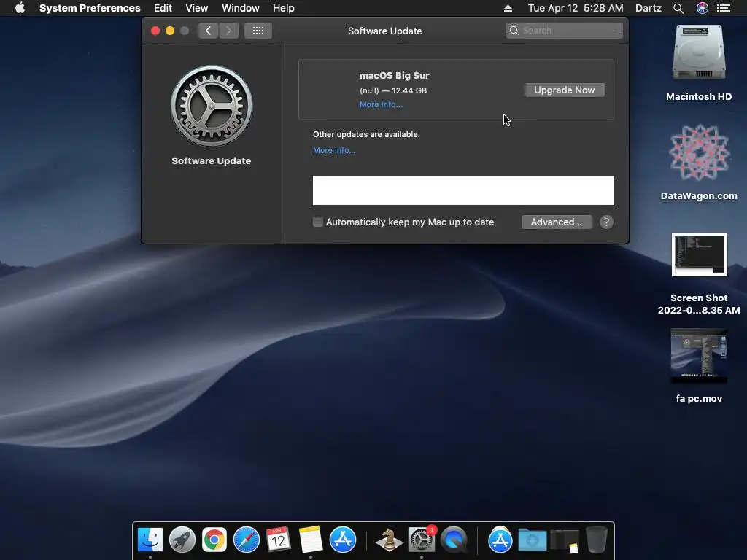Open the Trash in the Dock

click(x=597, y=540)
